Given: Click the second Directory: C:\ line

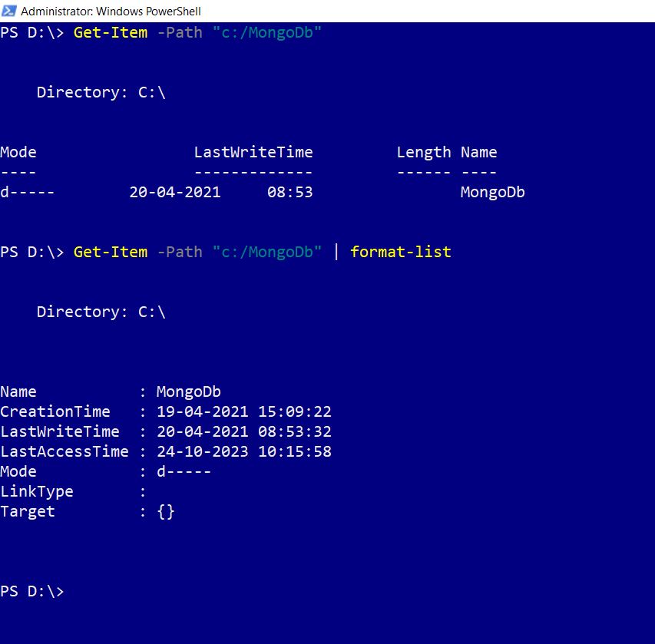Looking at the screenshot, I should (101, 312).
